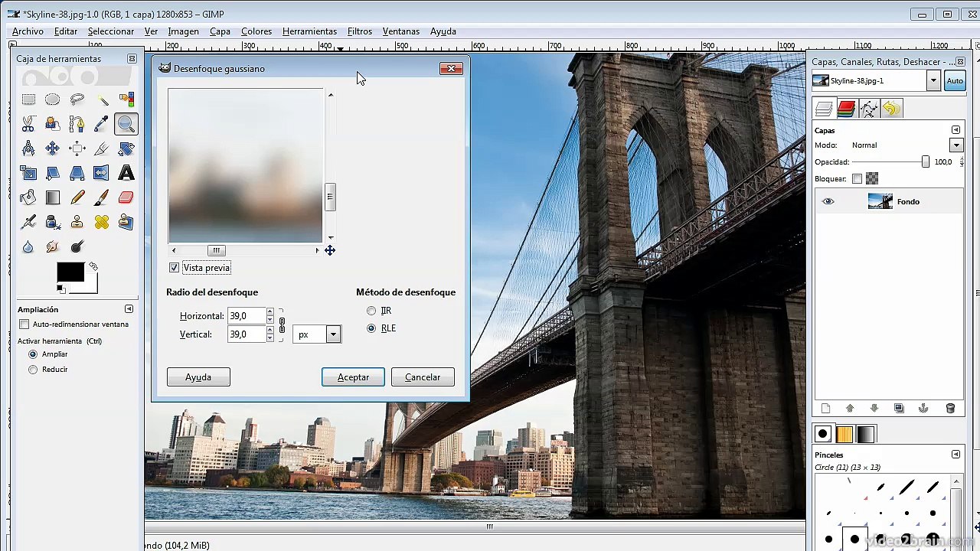Pick the Paintbrush tool

[101, 197]
